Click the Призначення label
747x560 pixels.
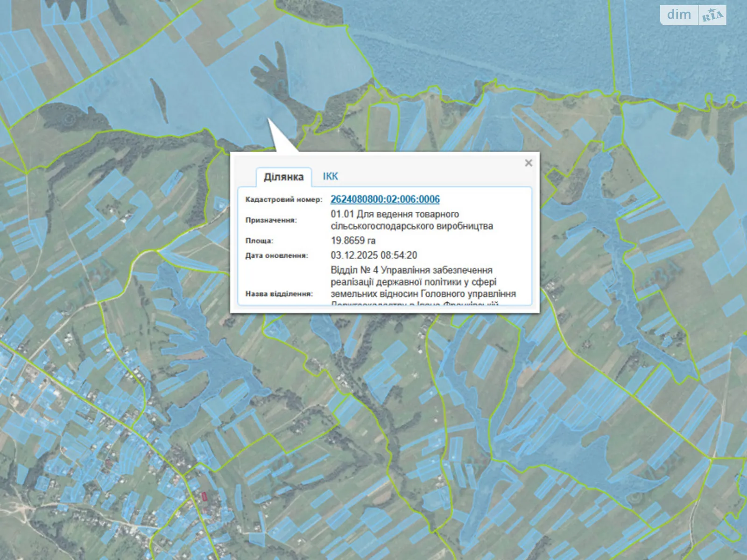click(x=271, y=220)
